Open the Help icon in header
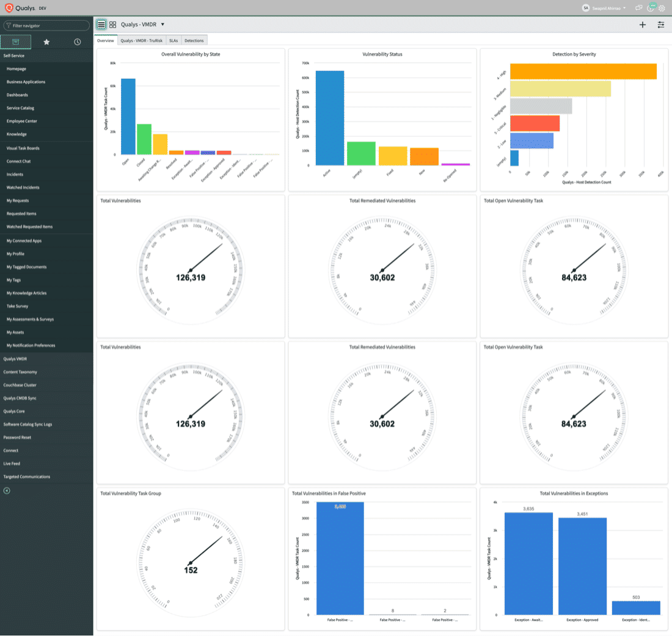Screen dimensions: 672x638 651,7
